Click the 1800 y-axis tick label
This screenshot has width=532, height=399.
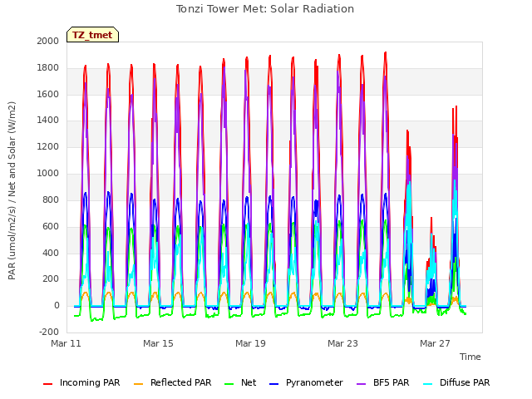(48, 67)
